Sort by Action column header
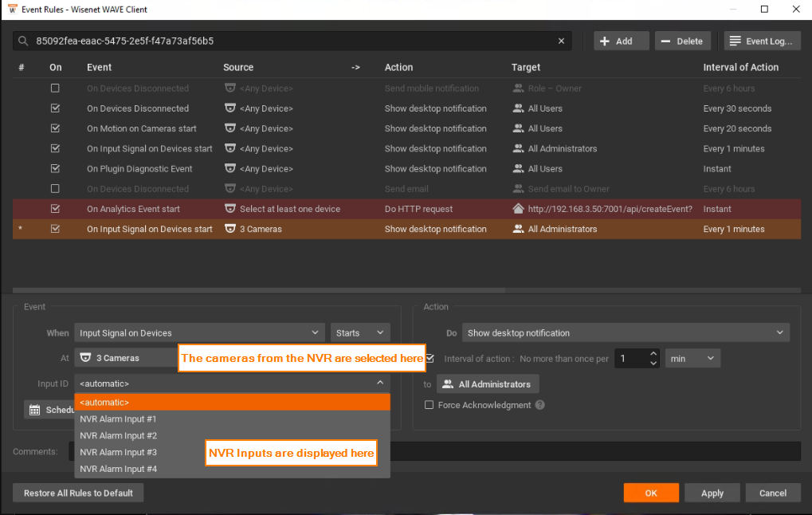This screenshot has height=515, width=812. (x=398, y=67)
